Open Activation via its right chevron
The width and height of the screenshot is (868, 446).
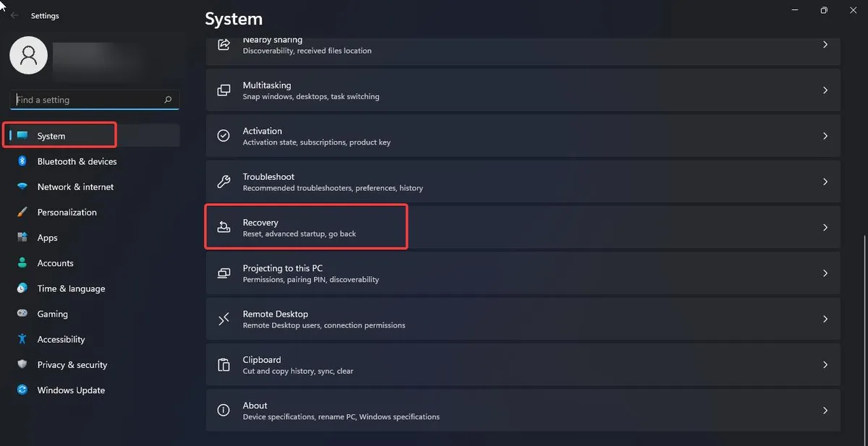point(825,136)
